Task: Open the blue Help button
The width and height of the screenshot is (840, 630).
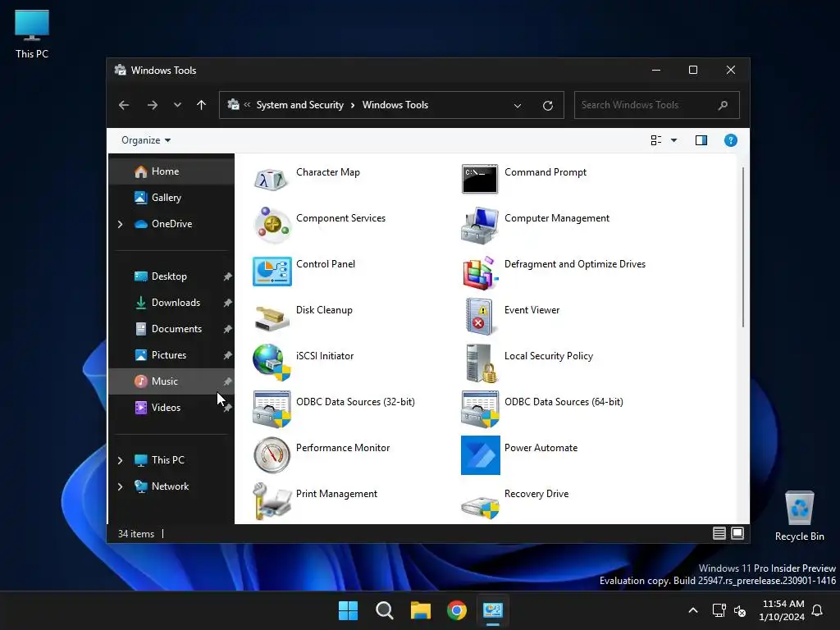Action: click(x=730, y=140)
